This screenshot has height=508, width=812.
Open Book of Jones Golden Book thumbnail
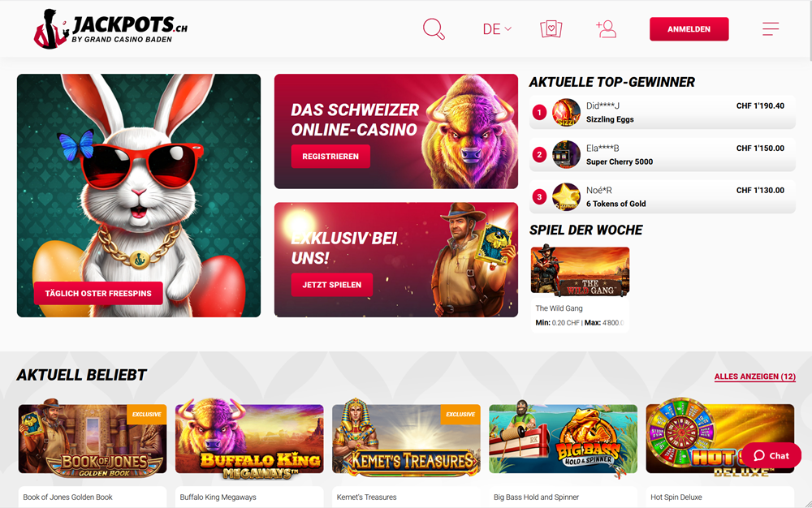(x=93, y=439)
